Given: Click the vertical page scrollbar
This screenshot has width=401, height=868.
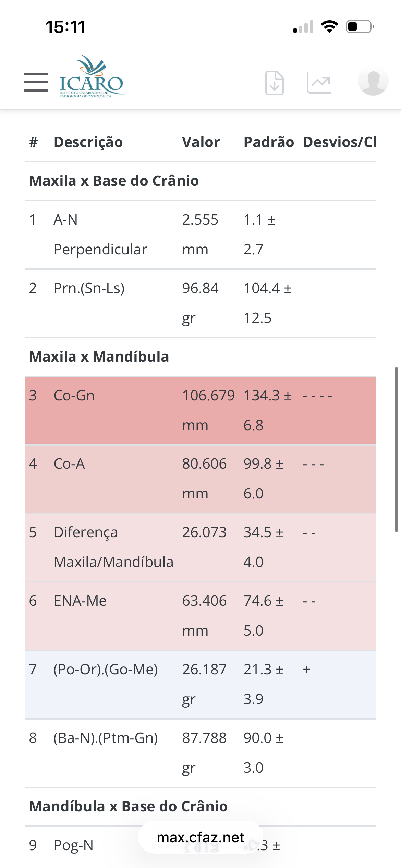Looking at the screenshot, I should 396,449.
